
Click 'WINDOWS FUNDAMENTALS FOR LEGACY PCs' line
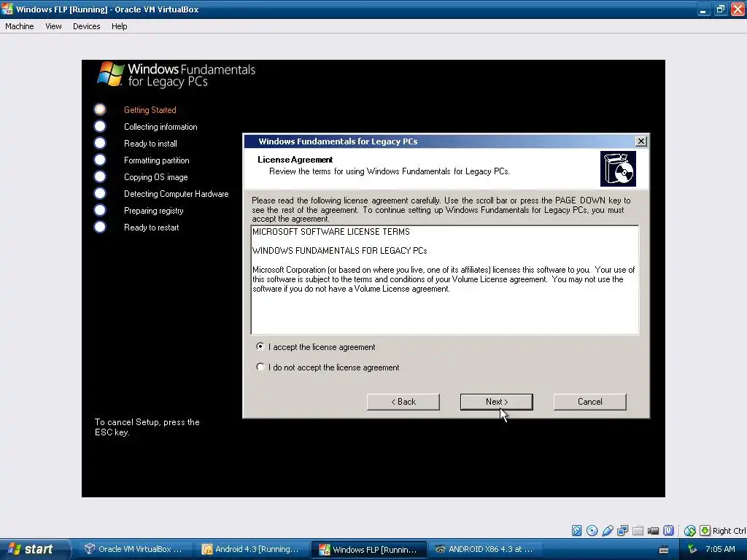click(340, 251)
